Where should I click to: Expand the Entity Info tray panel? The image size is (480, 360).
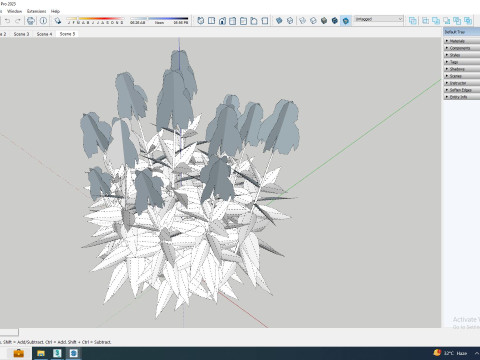[x=462, y=97]
